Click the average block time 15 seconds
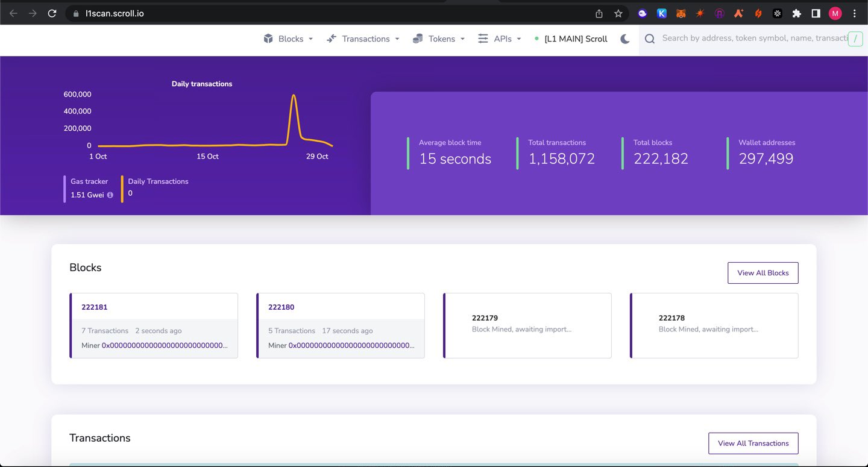The height and width of the screenshot is (467, 868). pos(455,159)
